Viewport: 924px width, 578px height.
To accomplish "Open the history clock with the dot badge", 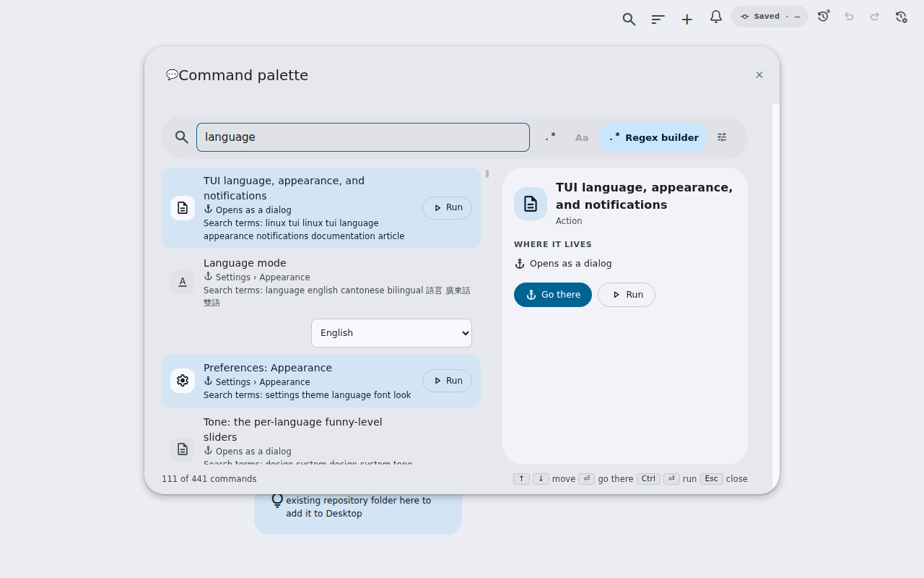I will tap(824, 16).
